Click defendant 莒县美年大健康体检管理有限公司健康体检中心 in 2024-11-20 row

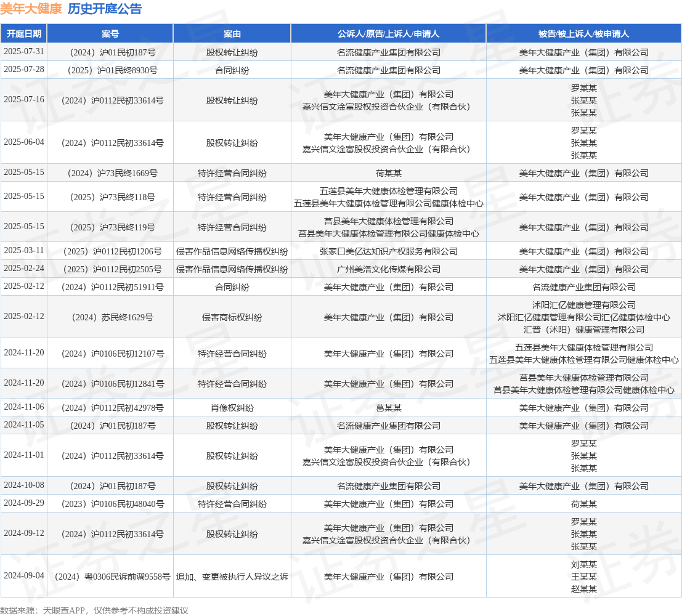tap(583, 390)
